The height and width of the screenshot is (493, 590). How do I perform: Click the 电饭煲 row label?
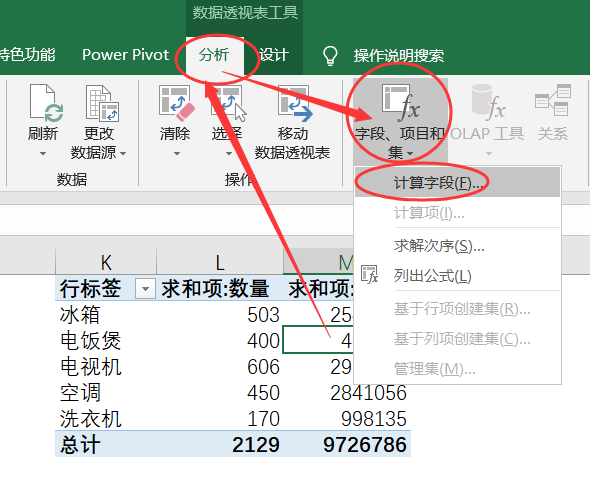click(x=90, y=341)
